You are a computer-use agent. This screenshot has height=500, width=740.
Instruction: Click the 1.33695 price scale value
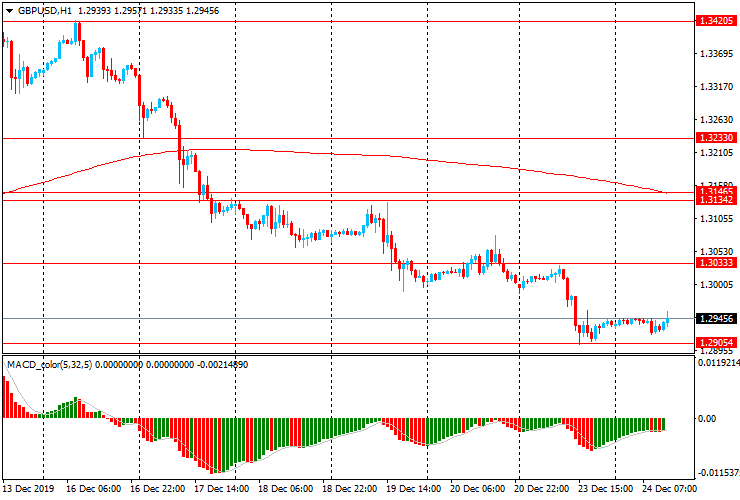click(716, 54)
